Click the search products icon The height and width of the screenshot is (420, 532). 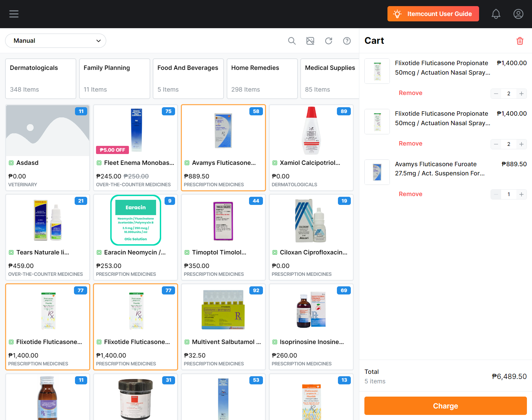[292, 41]
